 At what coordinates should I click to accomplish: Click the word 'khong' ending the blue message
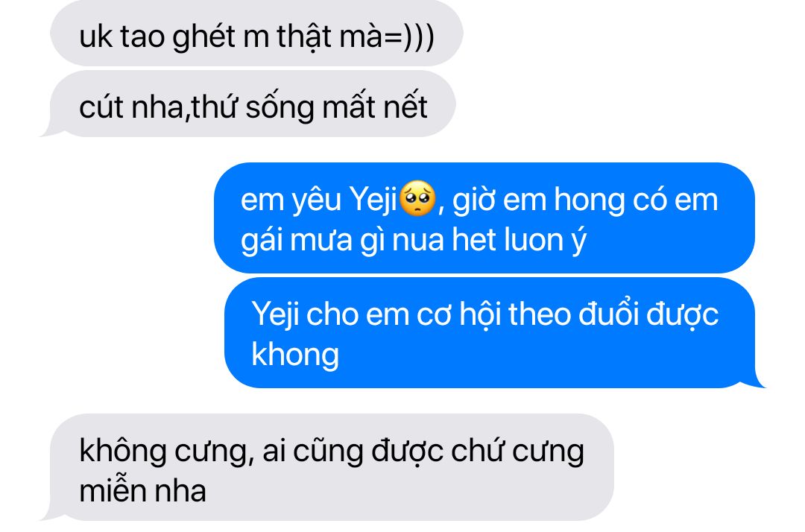pyautogui.click(x=295, y=355)
